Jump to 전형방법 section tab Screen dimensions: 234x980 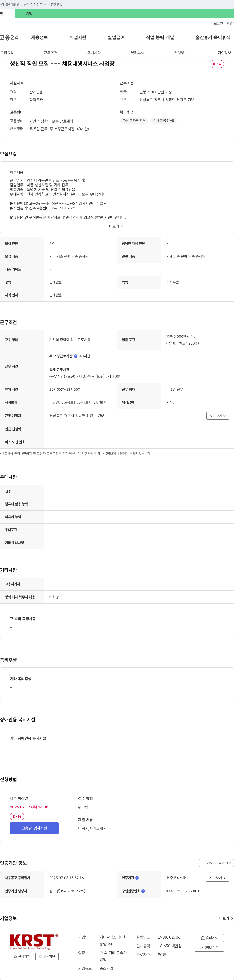tap(181, 53)
